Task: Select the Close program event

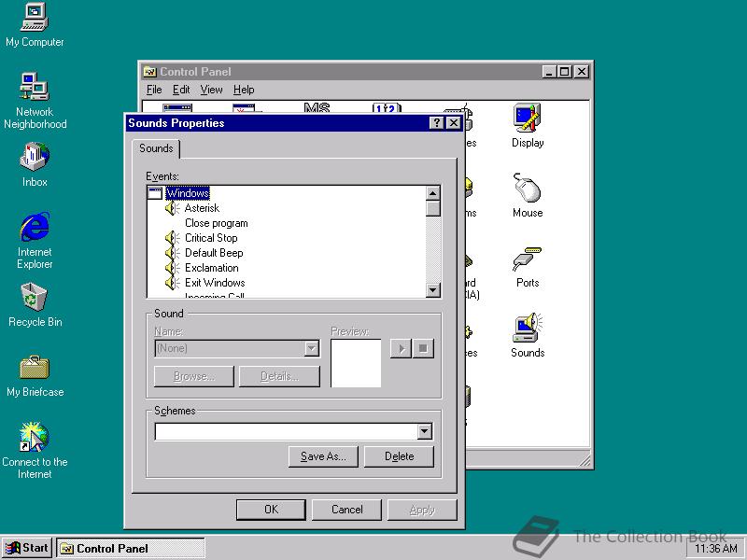Action: [x=217, y=223]
